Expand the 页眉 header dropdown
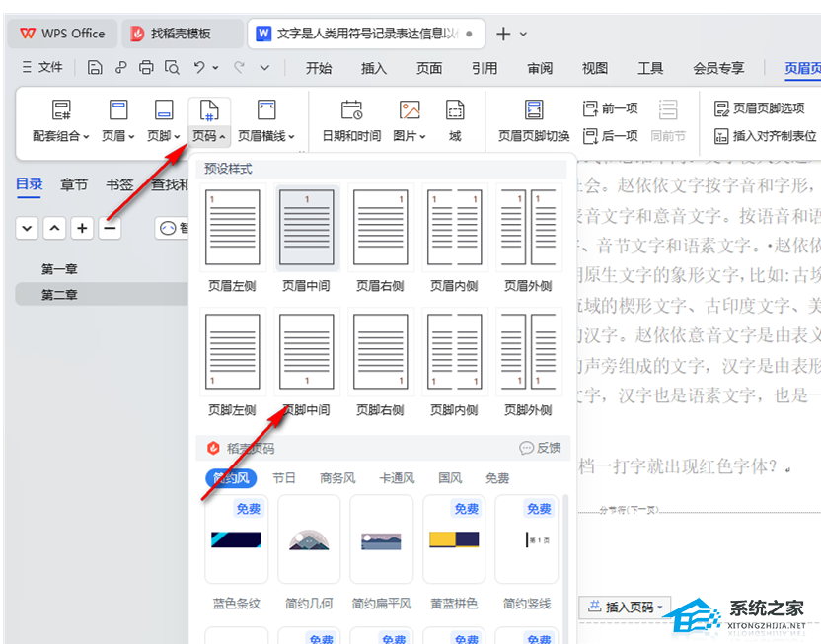This screenshot has height=644, width=821. (x=118, y=136)
